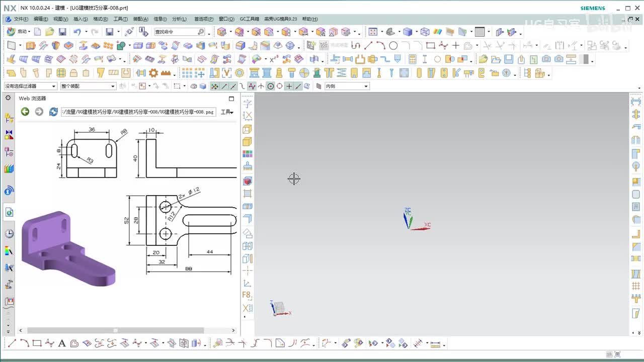Viewport: 644px width, 362px height.
Task: Expand the selection rectangle type dropdown arrow
Action: tap(184, 86)
